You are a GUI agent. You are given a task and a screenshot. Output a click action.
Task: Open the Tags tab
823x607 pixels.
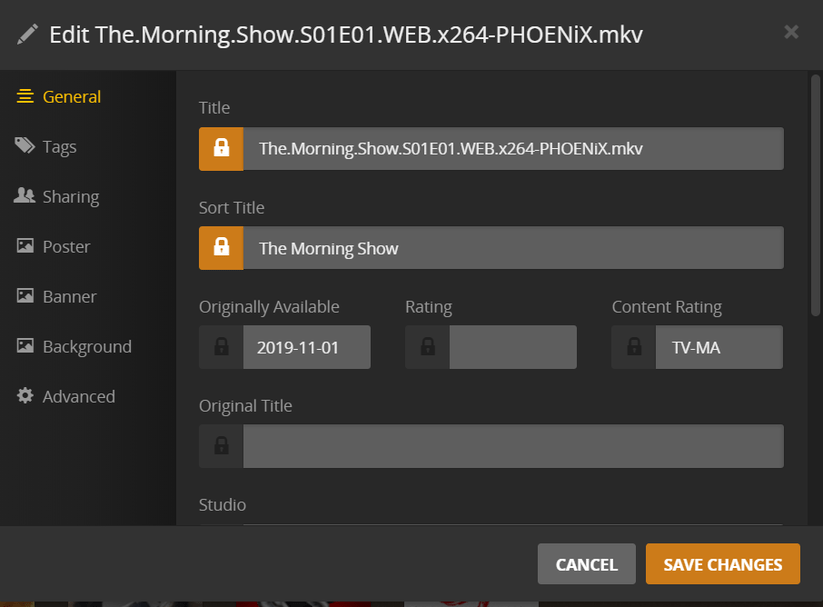point(46,146)
